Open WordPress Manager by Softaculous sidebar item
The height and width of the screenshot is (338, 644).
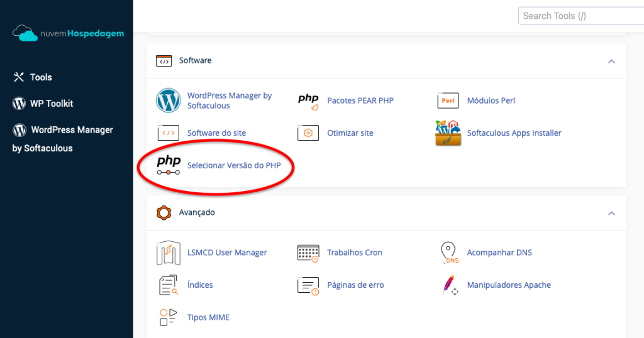(62, 139)
